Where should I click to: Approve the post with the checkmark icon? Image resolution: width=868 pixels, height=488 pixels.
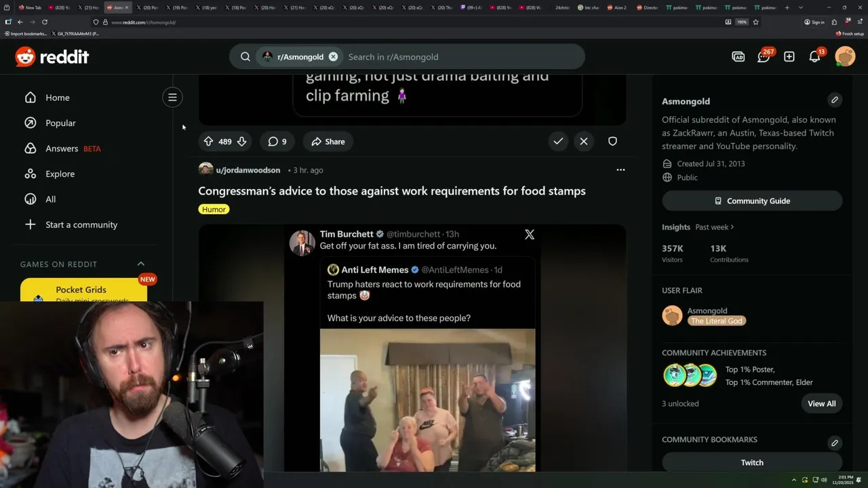pyautogui.click(x=558, y=141)
